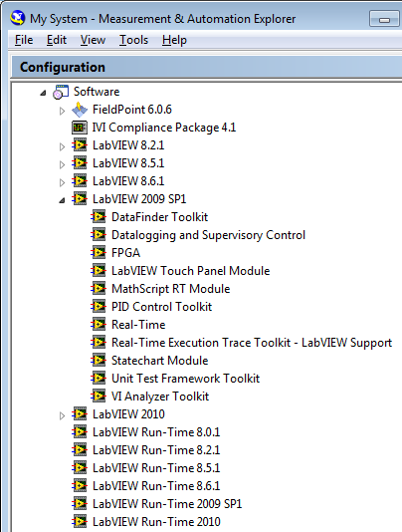
Task: Collapse the LabVIEW 2009 SP1 node
Action: tap(62, 200)
